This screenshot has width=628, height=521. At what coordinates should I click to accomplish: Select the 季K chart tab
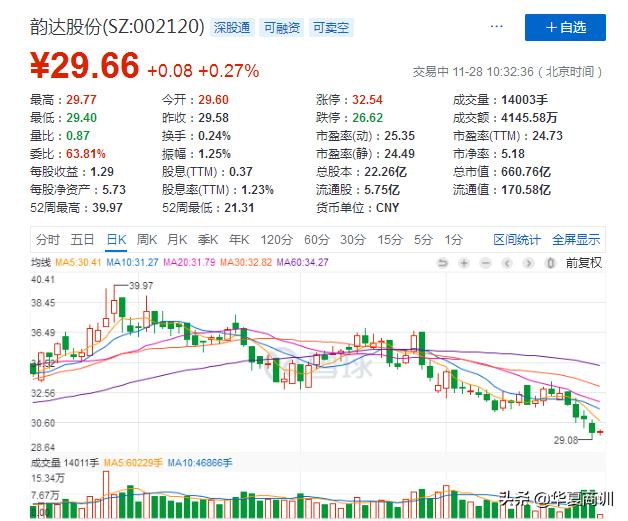(208, 239)
